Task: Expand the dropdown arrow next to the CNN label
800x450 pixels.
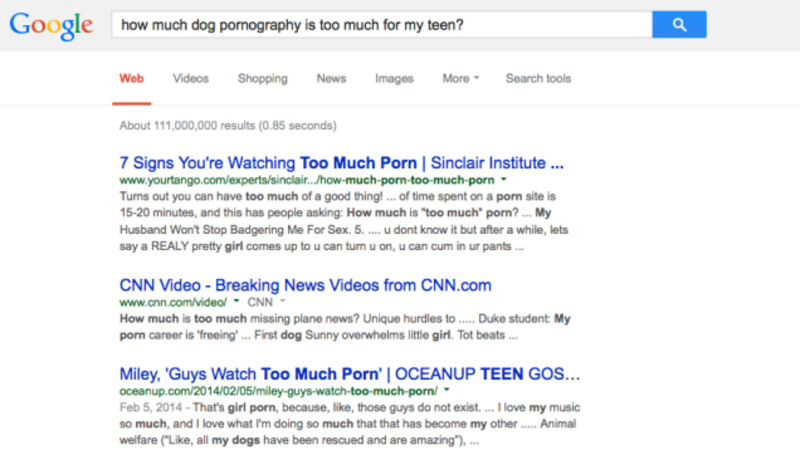Action: [282, 301]
